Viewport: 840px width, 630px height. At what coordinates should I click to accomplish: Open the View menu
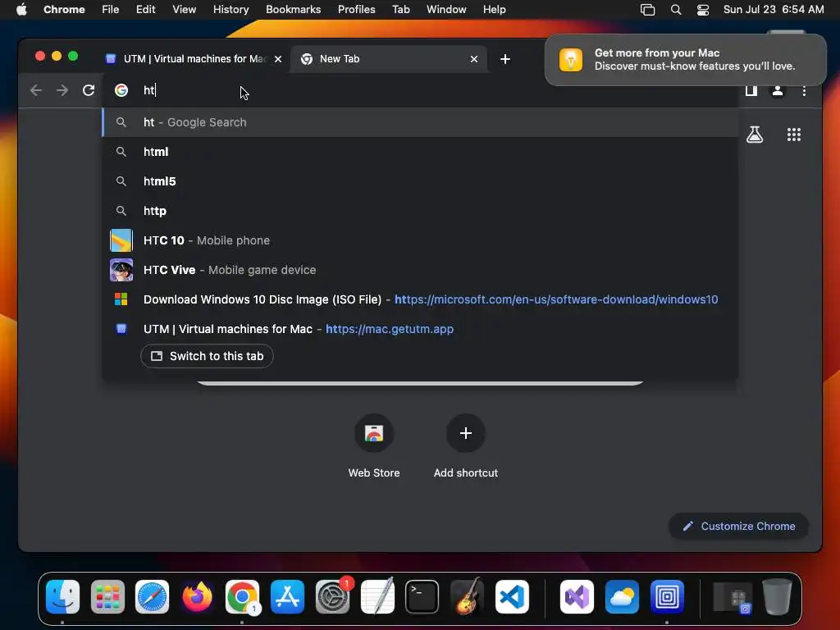pos(184,9)
